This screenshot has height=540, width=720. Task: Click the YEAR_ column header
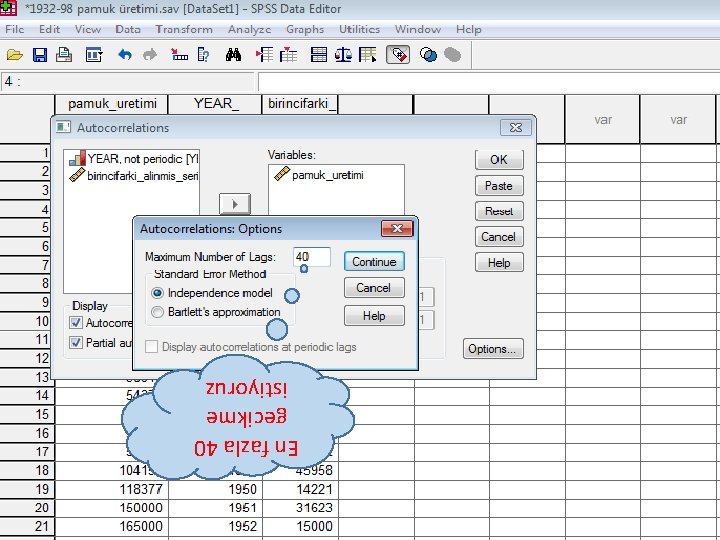(215, 104)
